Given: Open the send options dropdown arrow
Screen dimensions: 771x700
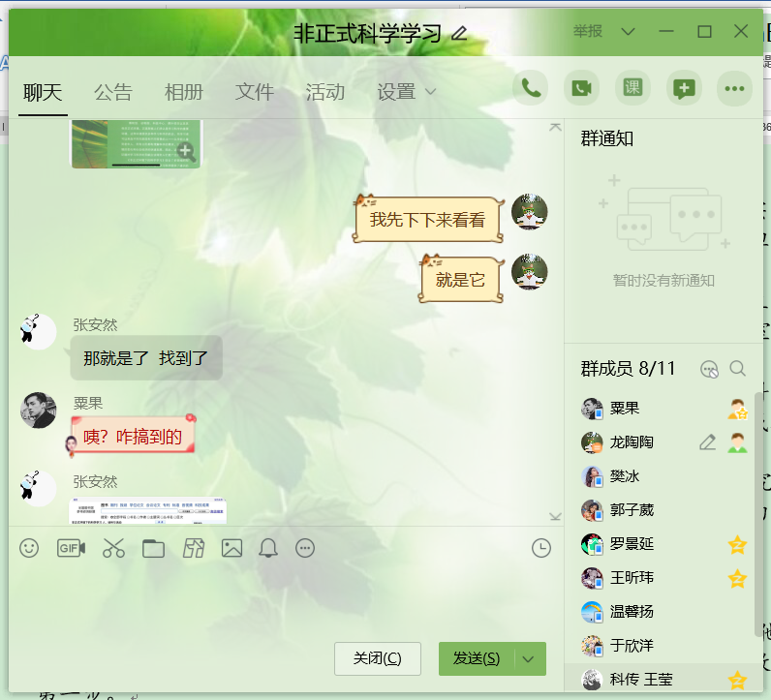Looking at the screenshot, I should click(529, 658).
